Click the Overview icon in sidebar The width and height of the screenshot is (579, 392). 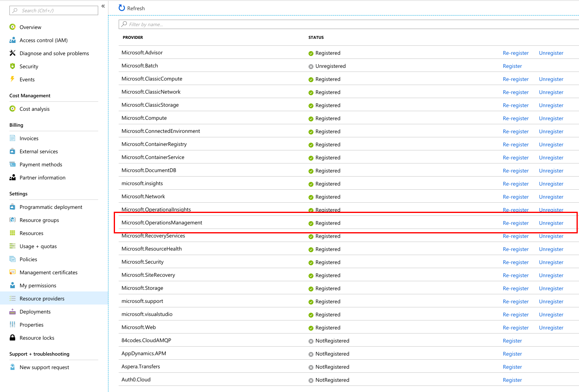[12, 27]
